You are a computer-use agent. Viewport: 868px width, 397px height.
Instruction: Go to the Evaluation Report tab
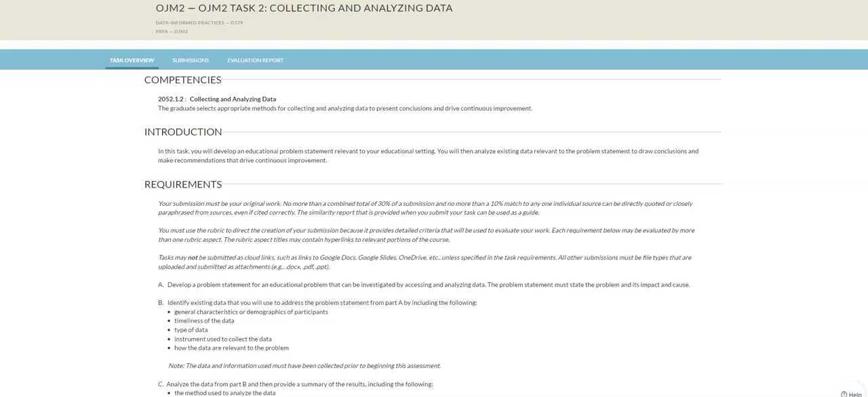255,60
